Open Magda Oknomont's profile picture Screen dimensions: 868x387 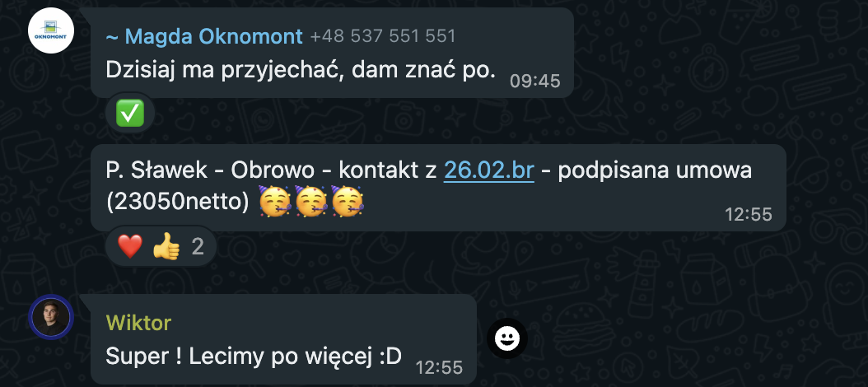51,30
